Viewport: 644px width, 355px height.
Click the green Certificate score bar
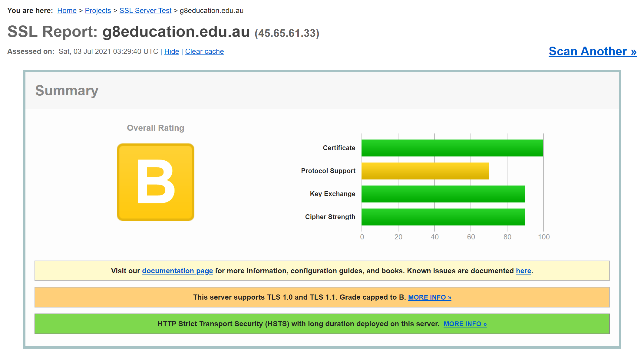(452, 148)
